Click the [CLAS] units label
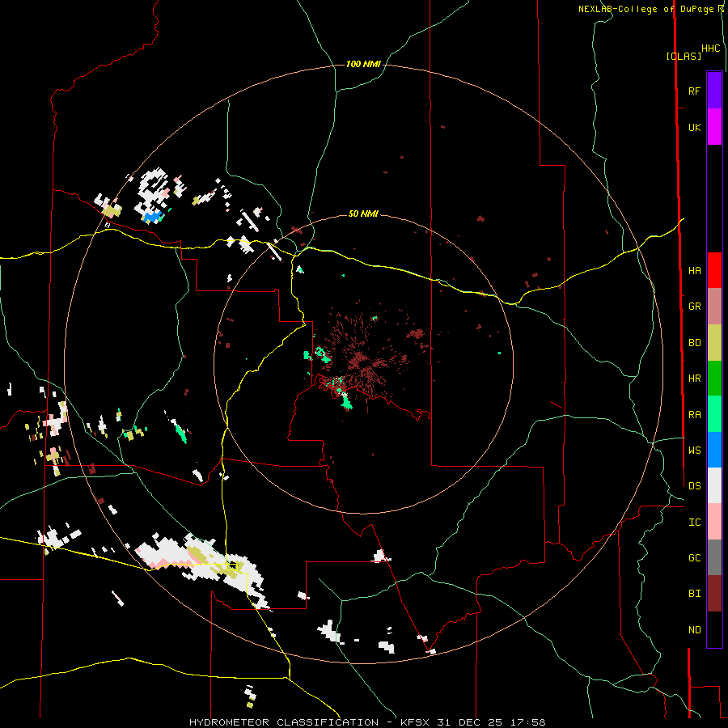The height and width of the screenshot is (728, 728). point(684,56)
